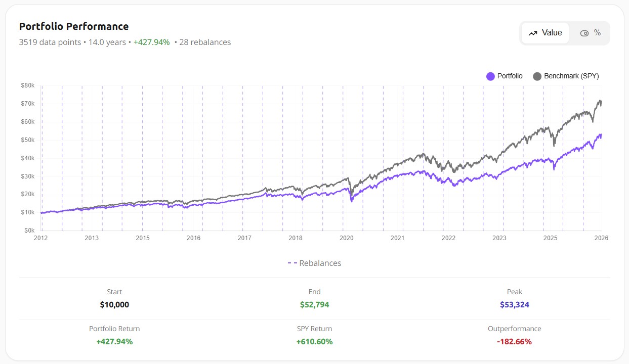Click the $50k y-axis label

27,140
